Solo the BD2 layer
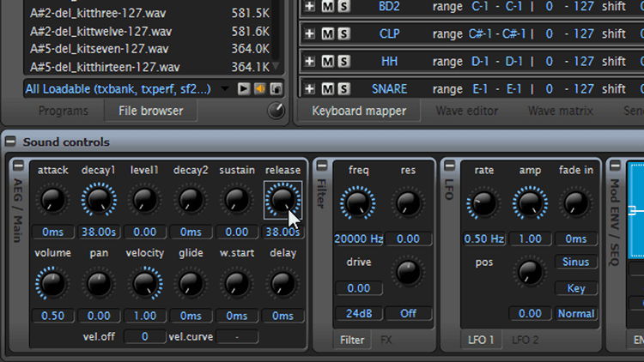 (x=343, y=6)
